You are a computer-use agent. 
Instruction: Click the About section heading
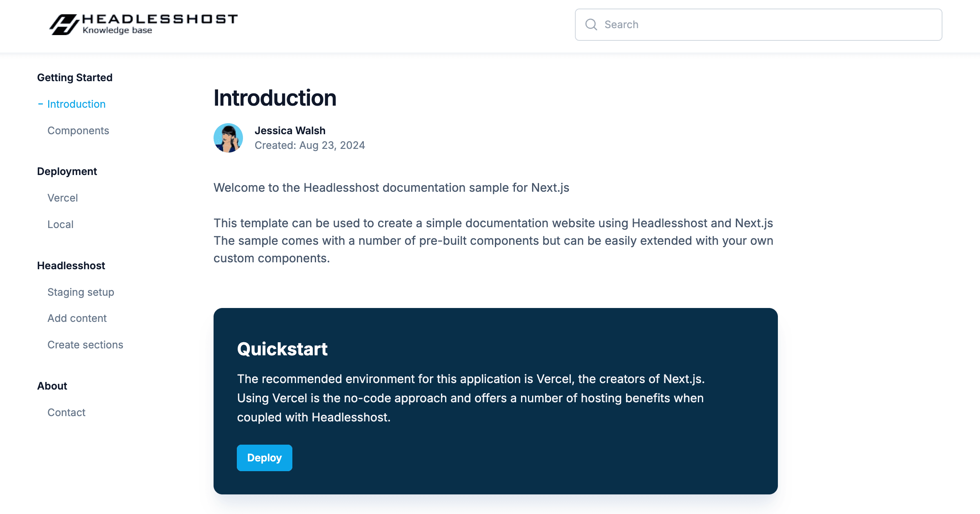coord(52,386)
